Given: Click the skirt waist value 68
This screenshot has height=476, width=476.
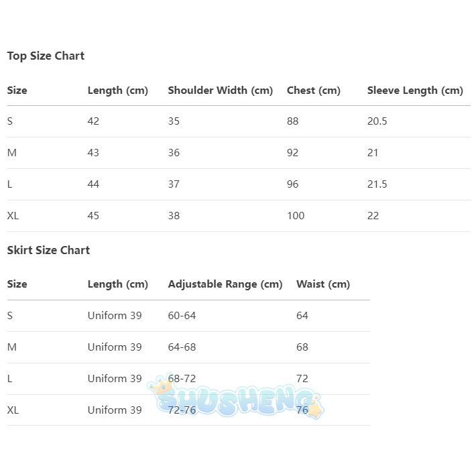Looking at the screenshot, I should (302, 347).
